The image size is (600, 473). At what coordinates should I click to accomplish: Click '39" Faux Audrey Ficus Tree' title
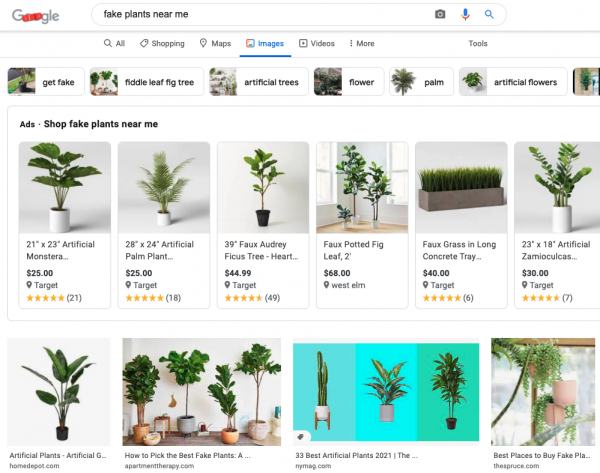tap(261, 250)
